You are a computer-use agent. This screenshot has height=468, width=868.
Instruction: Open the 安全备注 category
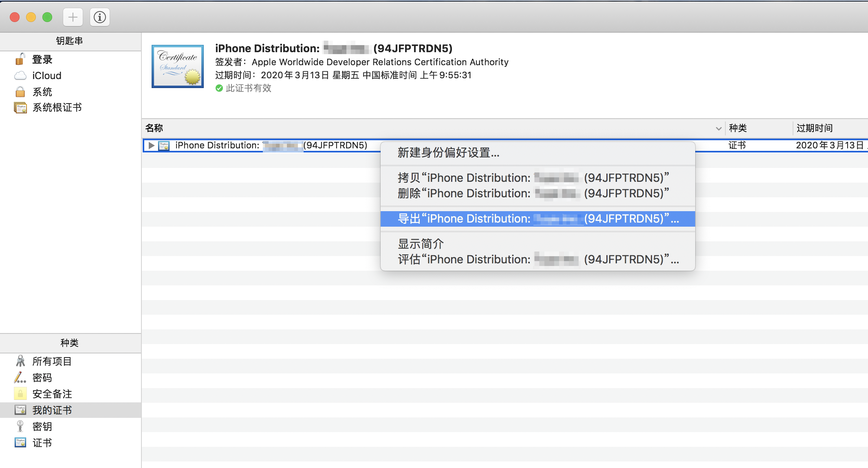pyautogui.click(x=52, y=394)
